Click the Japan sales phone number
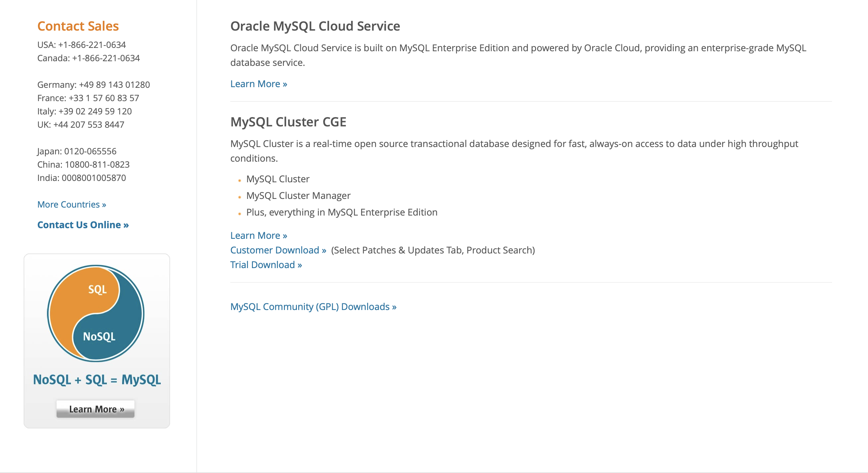Screen dimensions: 868x473 (x=90, y=151)
